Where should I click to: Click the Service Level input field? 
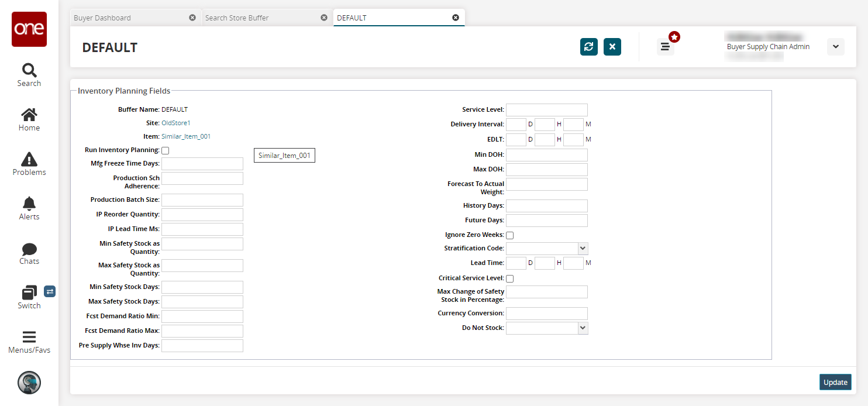(546, 110)
